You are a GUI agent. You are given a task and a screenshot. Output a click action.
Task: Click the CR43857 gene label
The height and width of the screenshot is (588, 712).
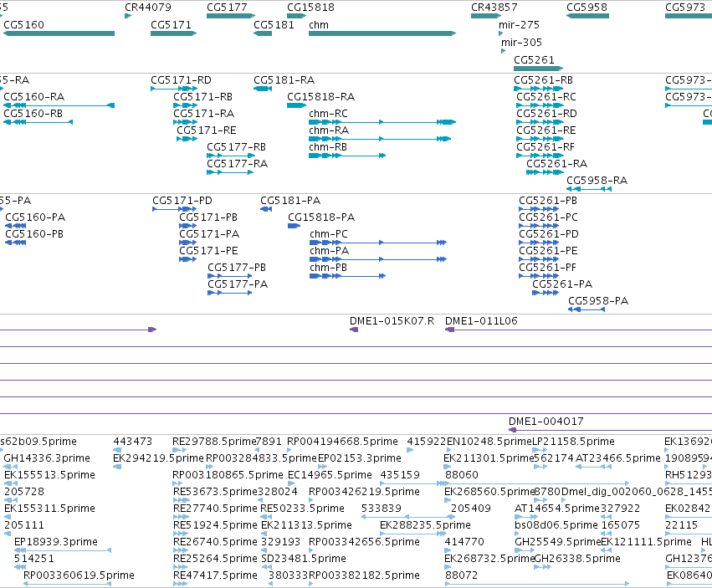pos(494,8)
